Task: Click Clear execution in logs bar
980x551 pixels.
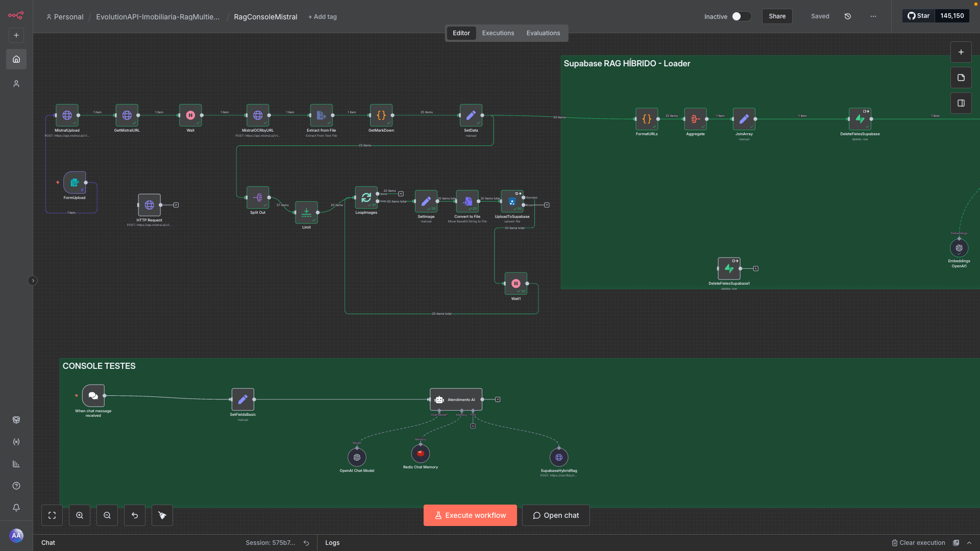Action: tap(918, 543)
